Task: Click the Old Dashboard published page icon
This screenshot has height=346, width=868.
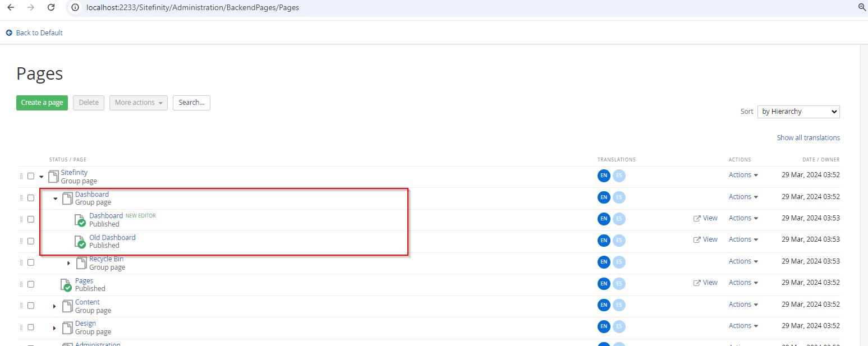Action: (x=80, y=242)
